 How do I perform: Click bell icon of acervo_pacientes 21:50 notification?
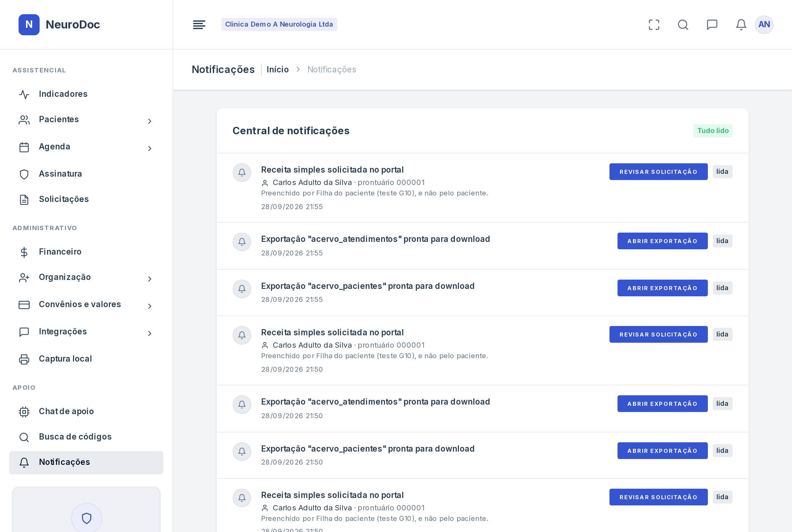click(x=242, y=451)
